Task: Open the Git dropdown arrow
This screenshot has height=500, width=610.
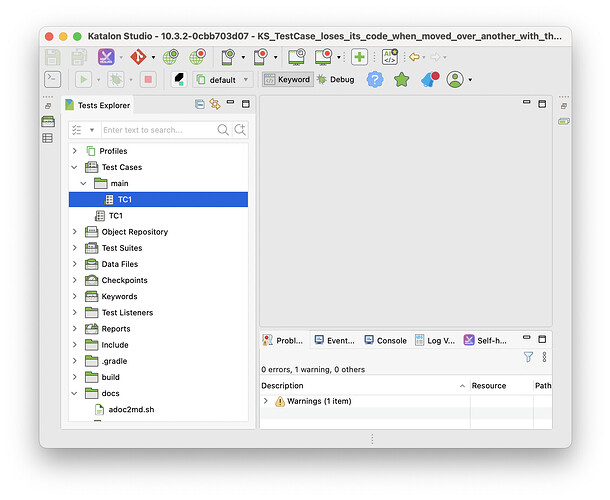Action: [153, 58]
